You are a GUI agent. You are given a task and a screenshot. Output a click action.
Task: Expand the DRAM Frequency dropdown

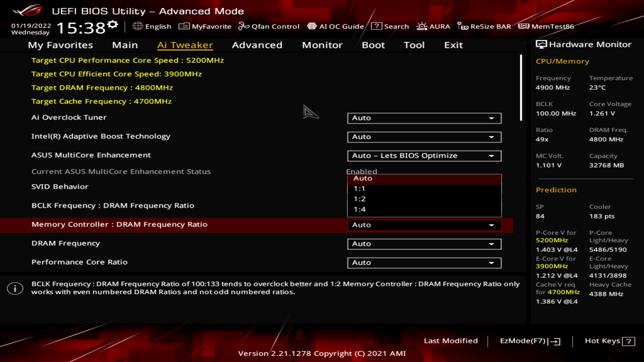point(424,244)
